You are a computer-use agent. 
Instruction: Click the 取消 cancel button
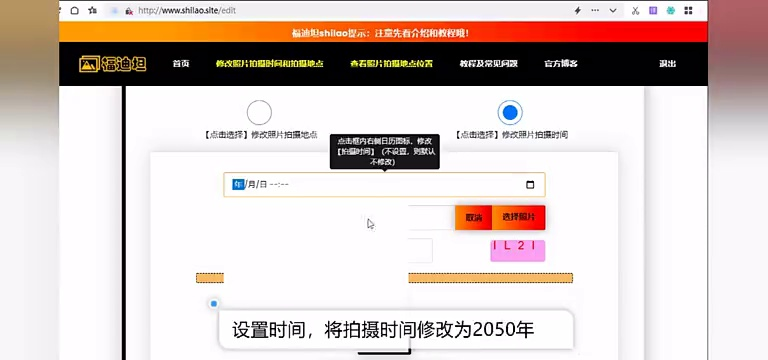pyautogui.click(x=474, y=217)
